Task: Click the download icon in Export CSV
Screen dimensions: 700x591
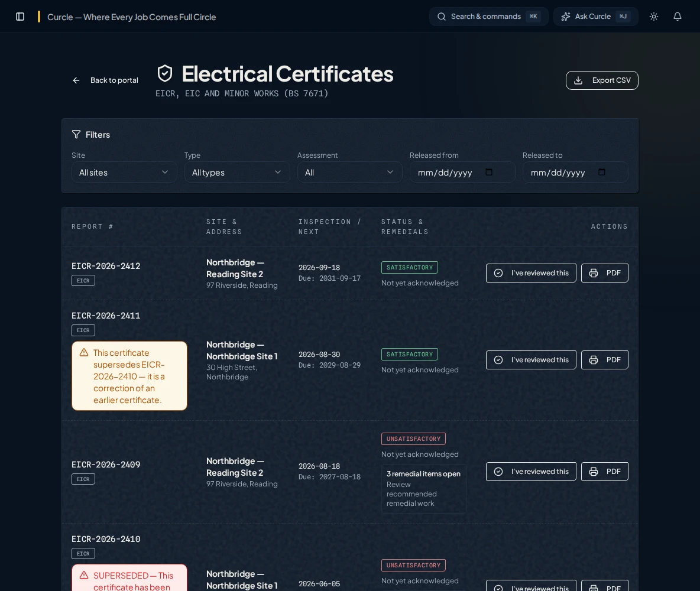Action: (x=578, y=80)
